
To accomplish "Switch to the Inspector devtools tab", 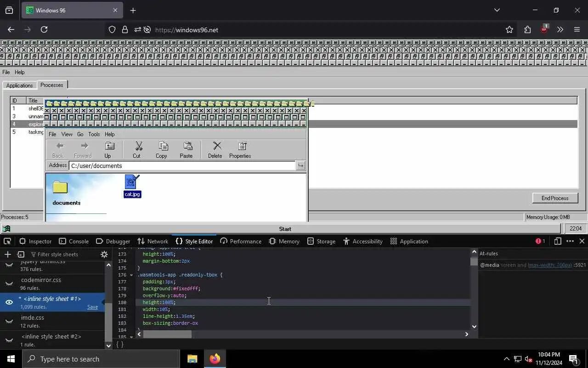I will (35, 241).
